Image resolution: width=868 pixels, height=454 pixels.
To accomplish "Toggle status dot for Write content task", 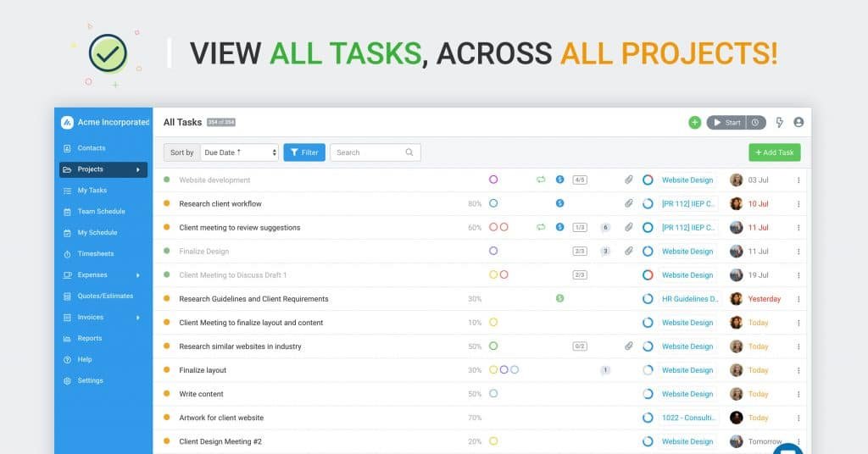I will [167, 394].
